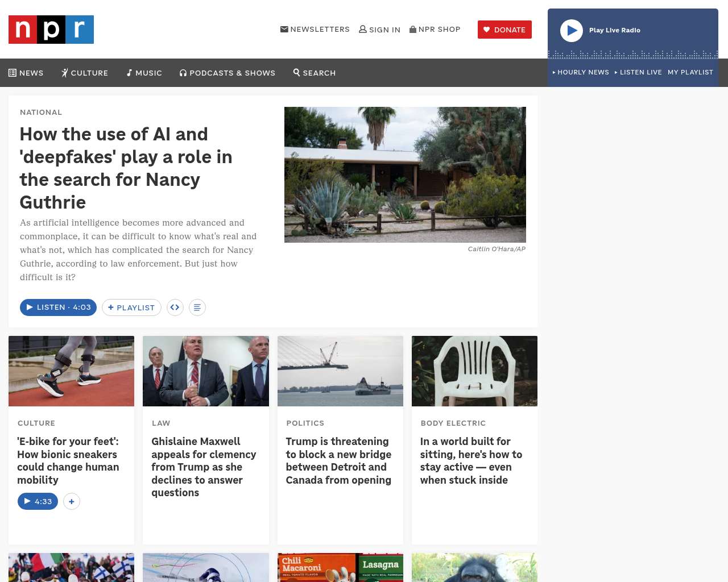
Task: Click the red Donate button
Action: [504, 30]
